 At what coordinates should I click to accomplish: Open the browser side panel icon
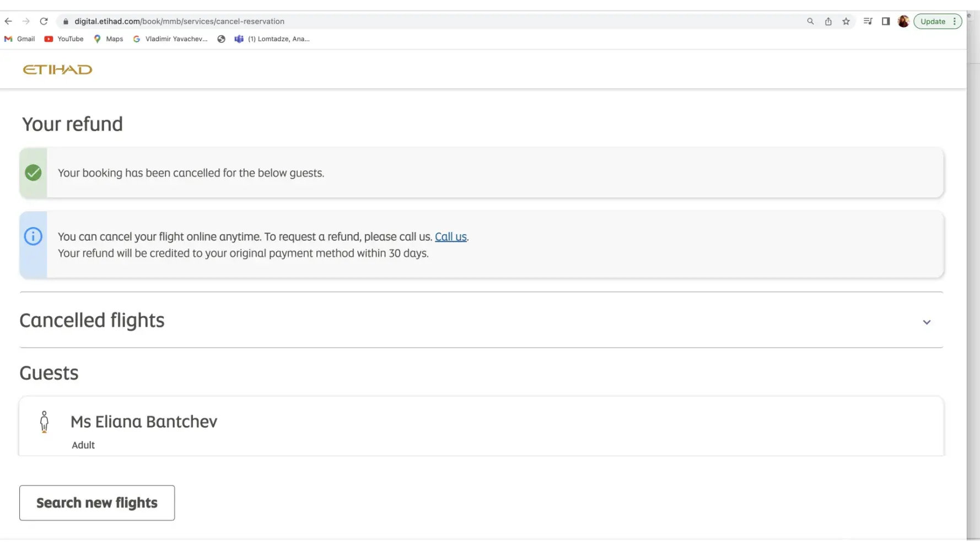tap(886, 21)
